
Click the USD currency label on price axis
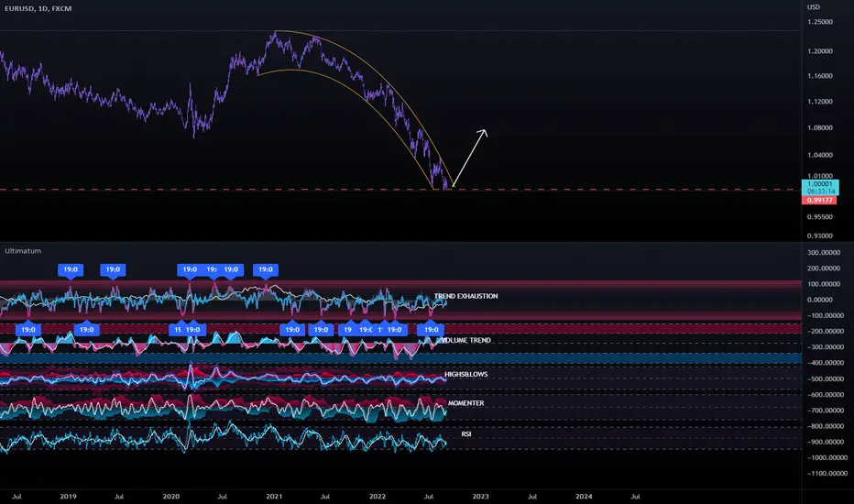click(x=813, y=7)
